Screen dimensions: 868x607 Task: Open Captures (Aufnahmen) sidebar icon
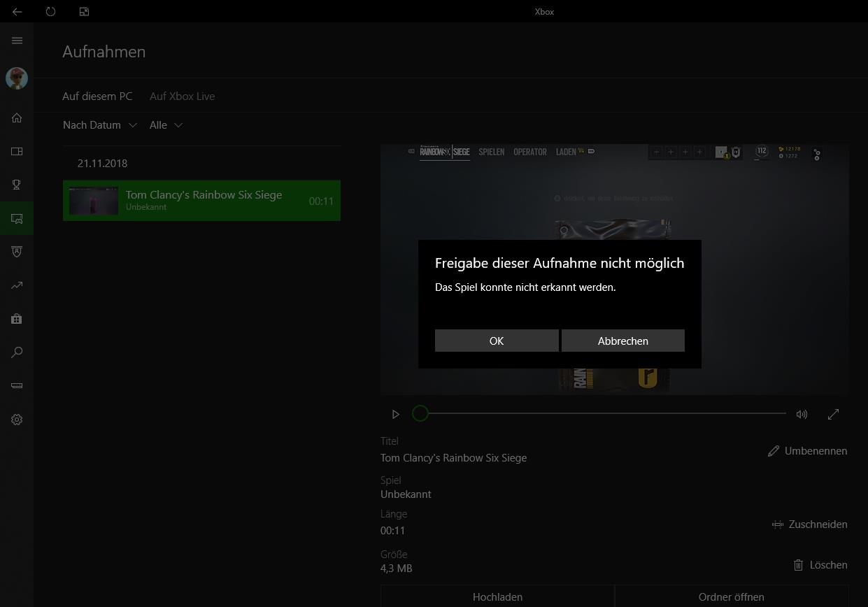coord(17,218)
